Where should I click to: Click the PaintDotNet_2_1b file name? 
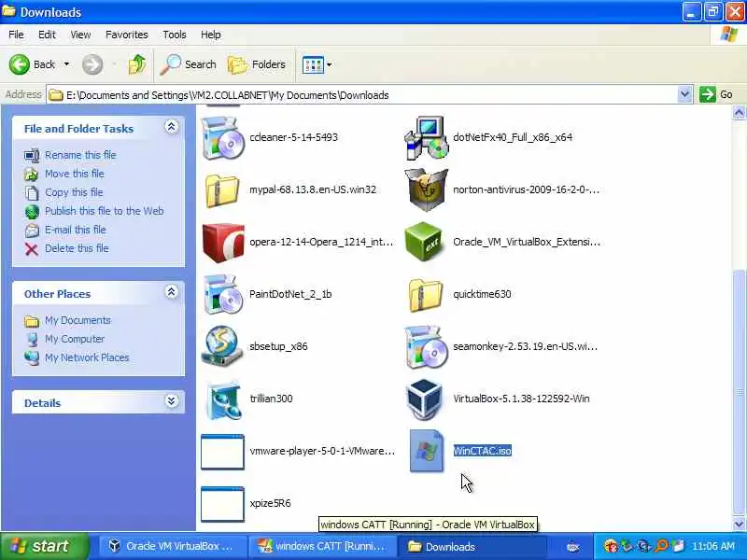(290, 294)
